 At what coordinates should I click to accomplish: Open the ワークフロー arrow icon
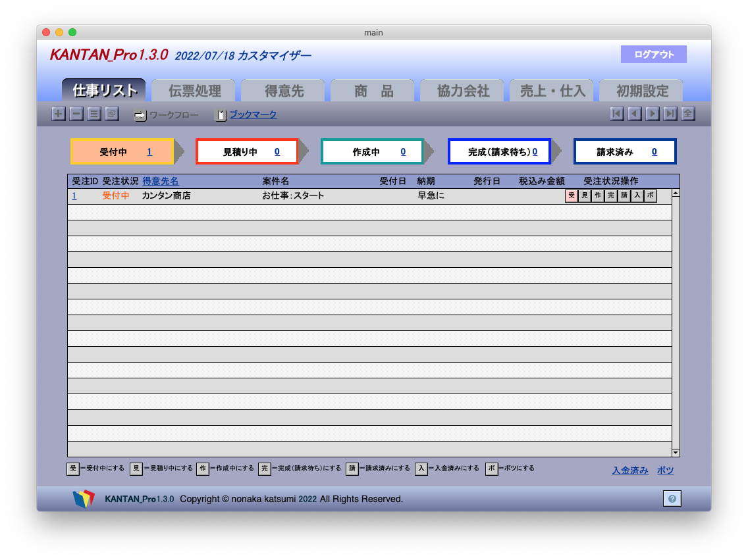(140, 115)
